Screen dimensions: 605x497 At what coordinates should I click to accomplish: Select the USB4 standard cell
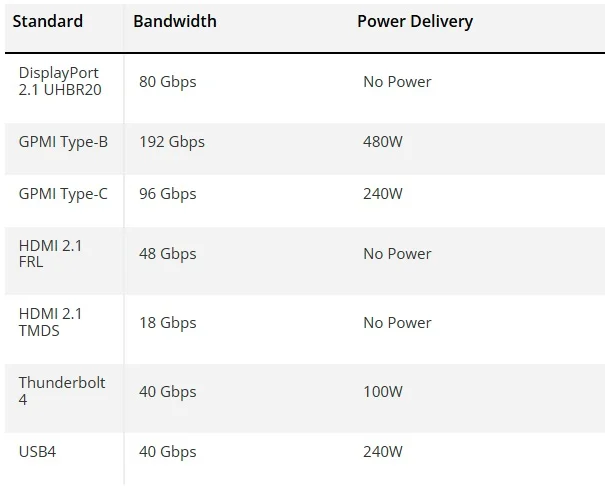coord(37,452)
